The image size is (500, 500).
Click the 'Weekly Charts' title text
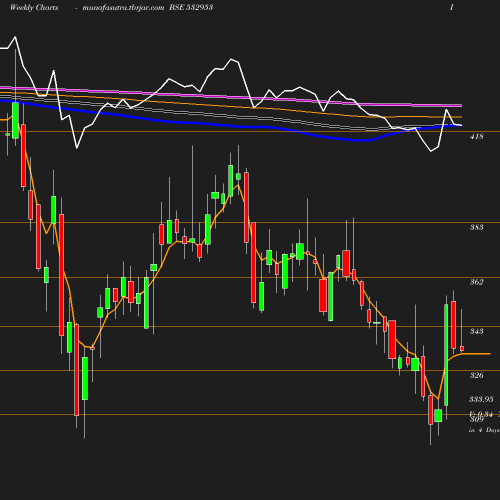pyautogui.click(x=34, y=7)
